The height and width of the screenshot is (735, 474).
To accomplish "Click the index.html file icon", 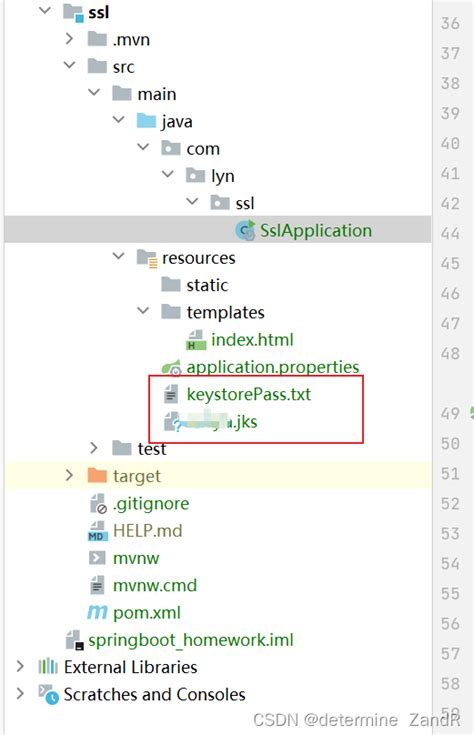I will click(196, 340).
